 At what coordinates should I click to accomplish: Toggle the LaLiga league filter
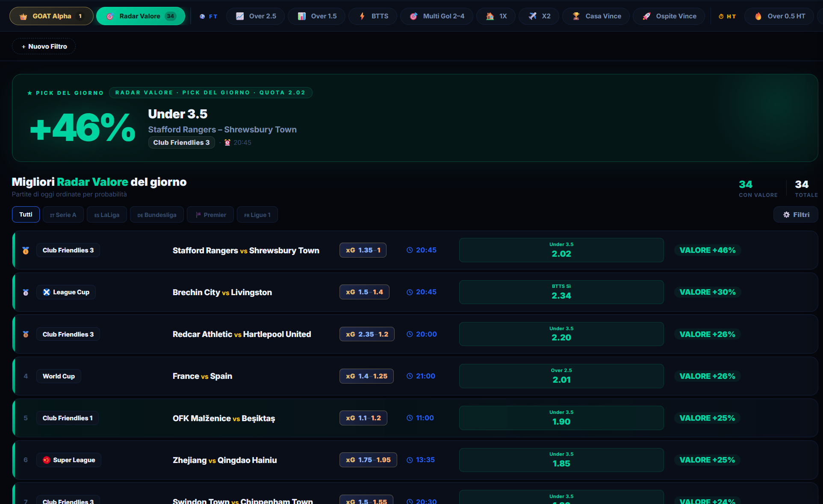tap(107, 215)
